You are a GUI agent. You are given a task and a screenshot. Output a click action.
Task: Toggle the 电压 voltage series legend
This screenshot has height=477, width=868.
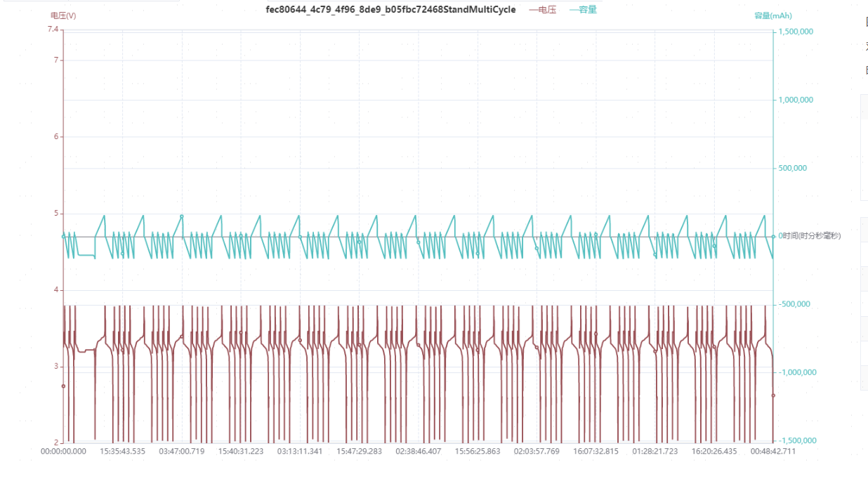(542, 10)
